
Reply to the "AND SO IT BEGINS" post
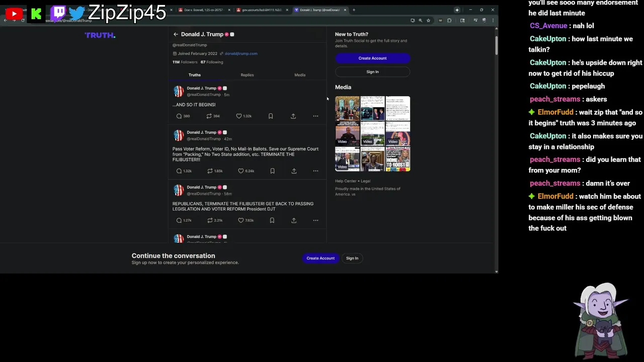tap(183, 116)
